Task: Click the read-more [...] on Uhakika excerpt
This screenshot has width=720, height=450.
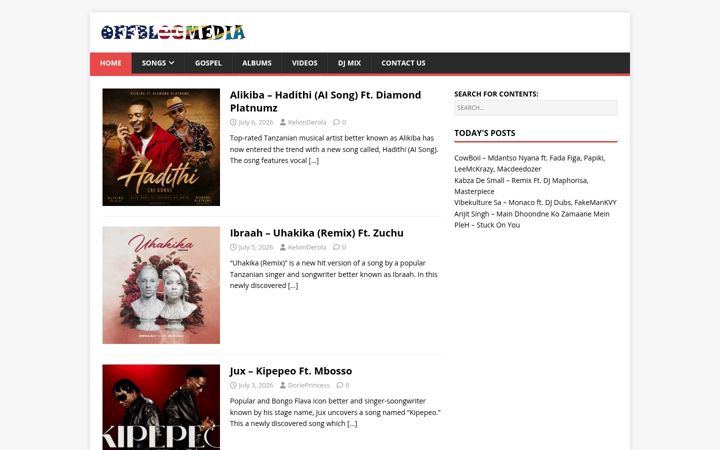Action: point(293,286)
